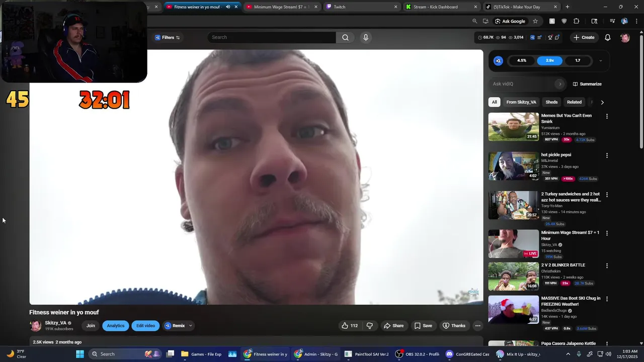Open vidIQ trophy achievements icon
This screenshot has height=362, width=644.
[x=550, y=38]
